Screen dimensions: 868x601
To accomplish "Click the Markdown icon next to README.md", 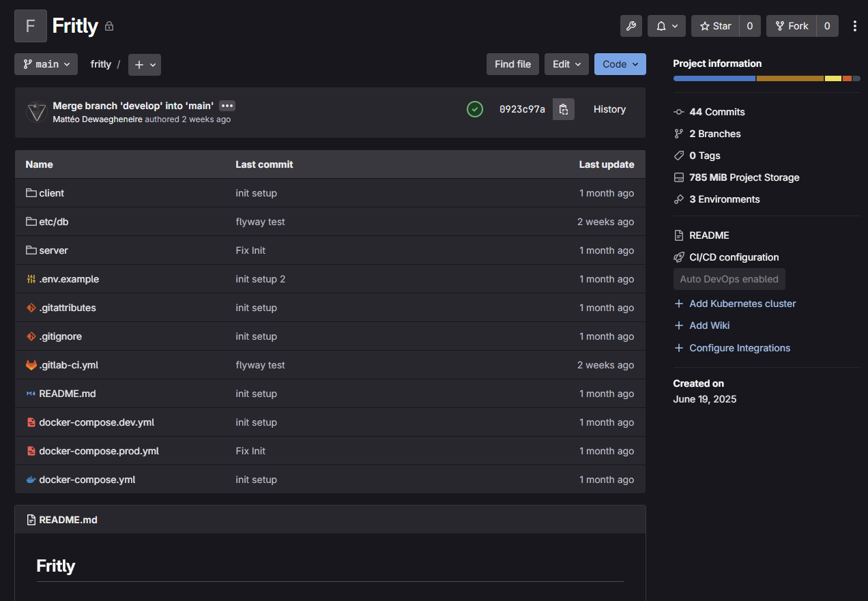I will [31, 394].
